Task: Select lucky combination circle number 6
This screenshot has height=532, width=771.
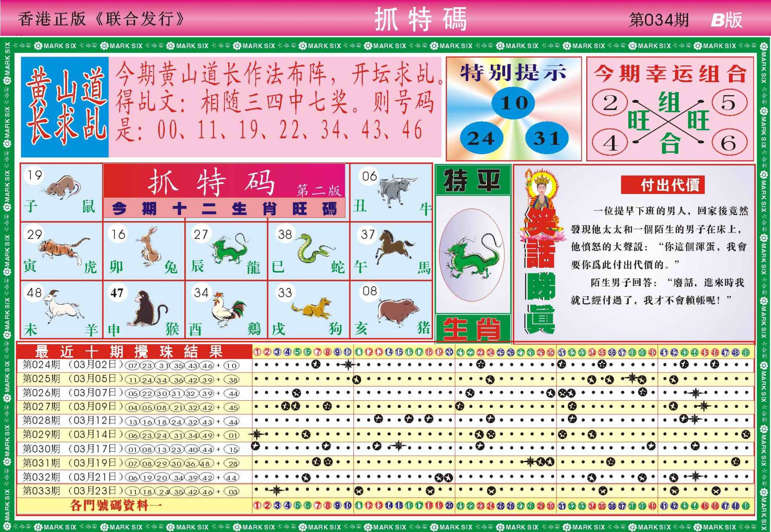Action: tap(729, 143)
